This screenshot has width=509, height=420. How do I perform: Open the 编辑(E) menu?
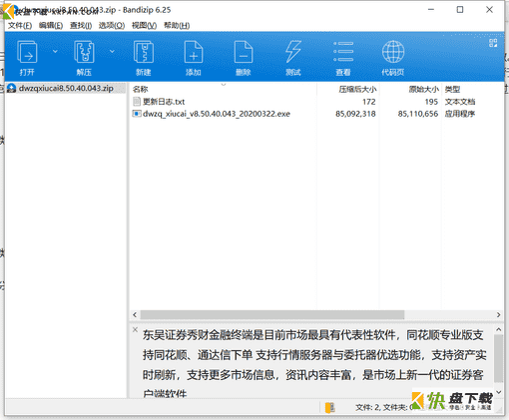pos(51,25)
